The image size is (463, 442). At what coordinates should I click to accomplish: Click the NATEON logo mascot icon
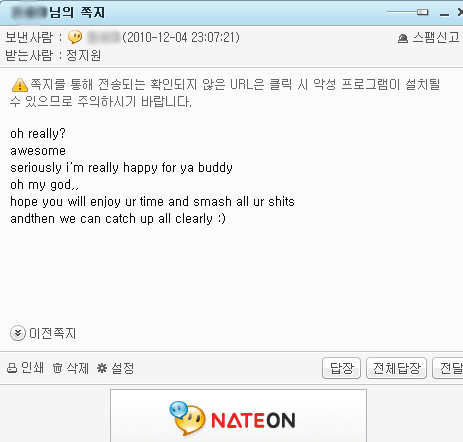coord(187,418)
